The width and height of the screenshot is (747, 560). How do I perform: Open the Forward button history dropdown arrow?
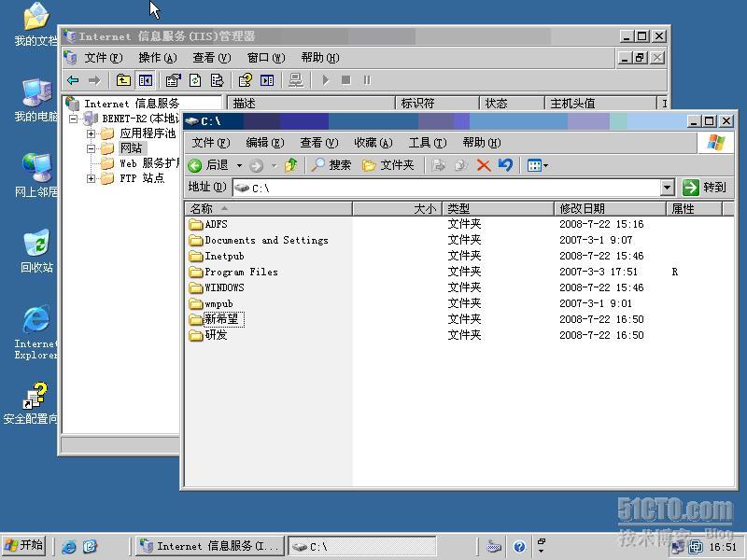tap(274, 166)
